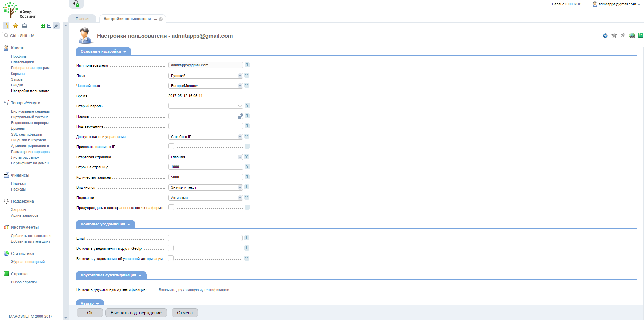Collapse the Почтовые уведомления section
Image resolution: width=644 pixels, height=320 pixels.
coord(105,224)
